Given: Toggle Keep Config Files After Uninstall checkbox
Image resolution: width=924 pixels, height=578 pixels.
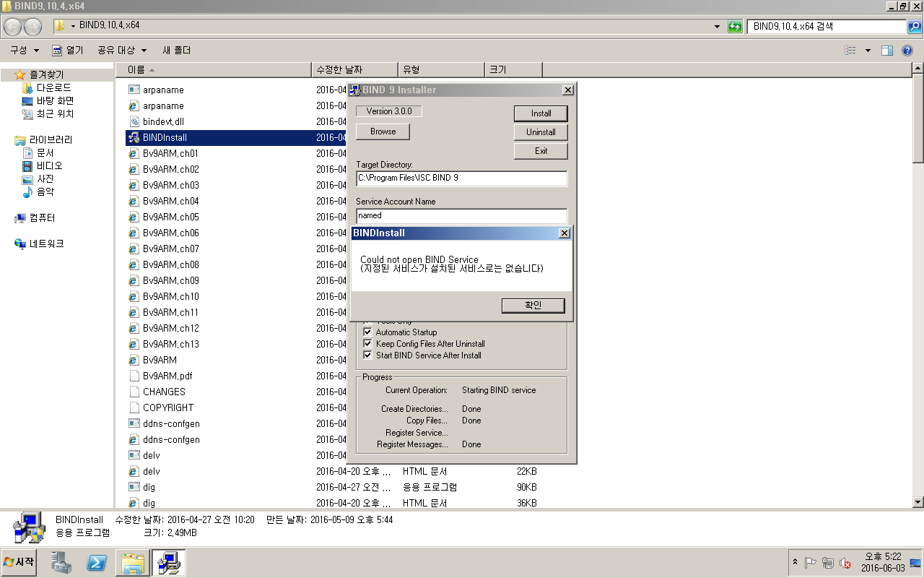Looking at the screenshot, I should tap(367, 344).
